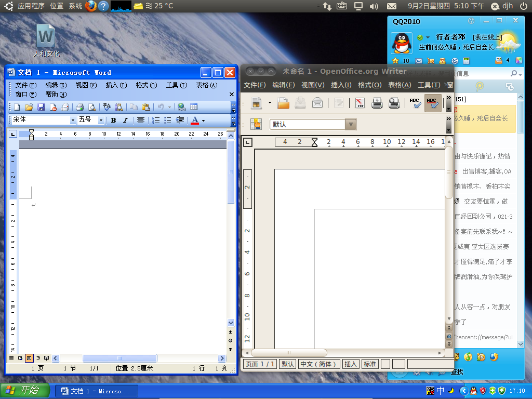Viewport: 532px width, 399px height.
Task: Switch to Reading Layout view in Word
Action: (46, 358)
